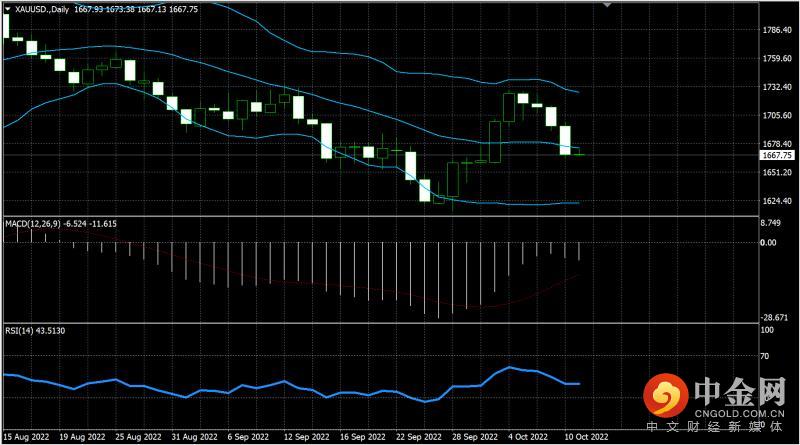The image size is (800, 445).
Task: Click price level 1678.40 on scale
Action: [x=777, y=144]
